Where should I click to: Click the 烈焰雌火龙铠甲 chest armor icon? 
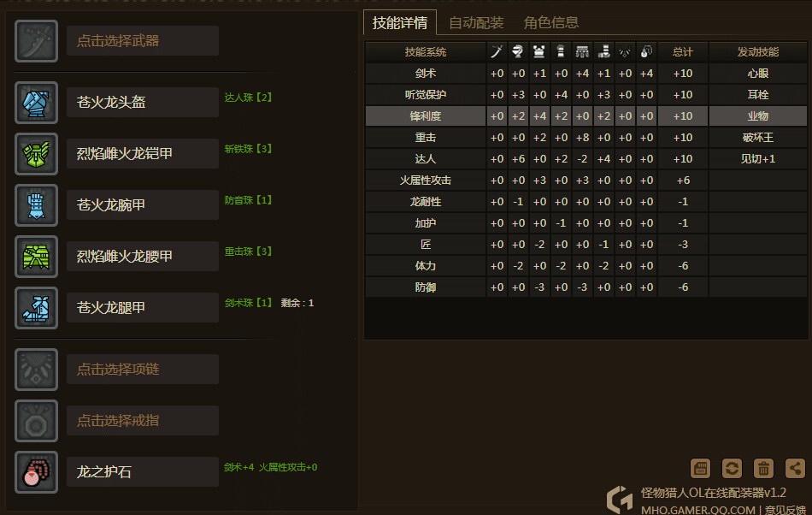(x=36, y=154)
